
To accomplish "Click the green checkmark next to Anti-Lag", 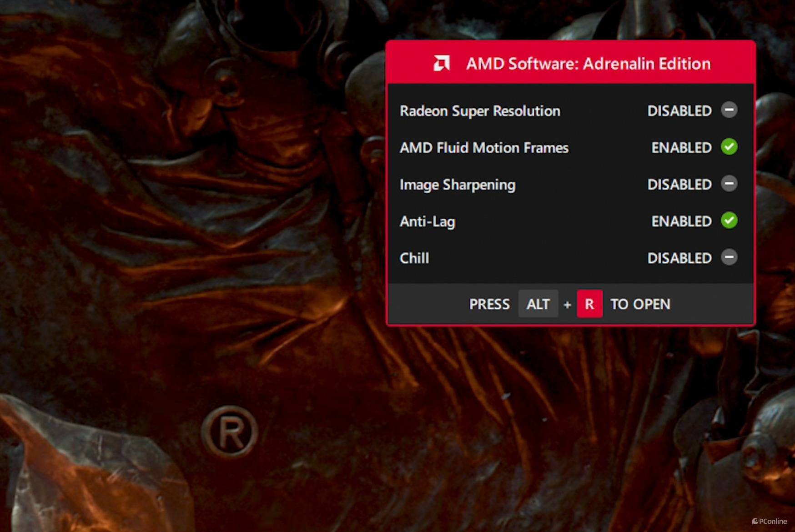I will coord(729,221).
